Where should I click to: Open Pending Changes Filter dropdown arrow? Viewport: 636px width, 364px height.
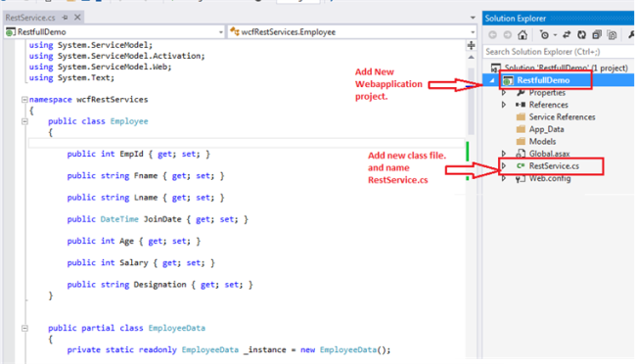556,35
